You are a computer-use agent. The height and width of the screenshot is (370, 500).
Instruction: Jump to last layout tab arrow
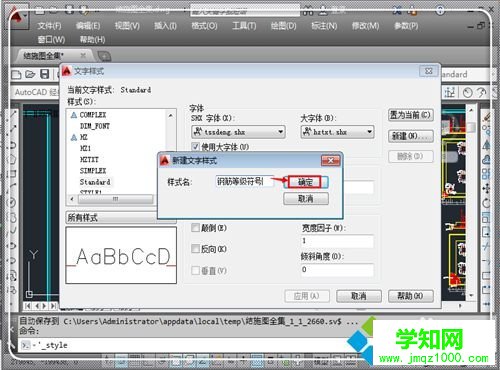point(53,306)
